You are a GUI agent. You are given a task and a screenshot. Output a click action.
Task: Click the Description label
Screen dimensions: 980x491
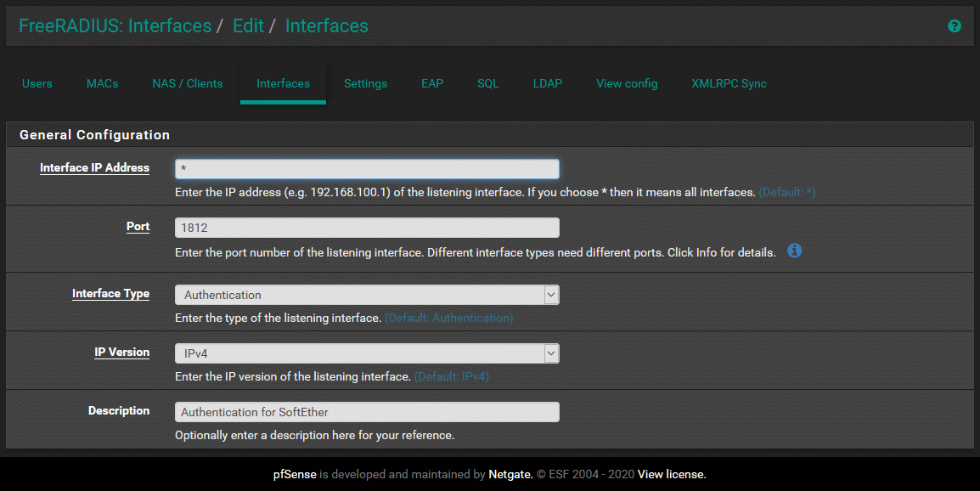(x=119, y=411)
